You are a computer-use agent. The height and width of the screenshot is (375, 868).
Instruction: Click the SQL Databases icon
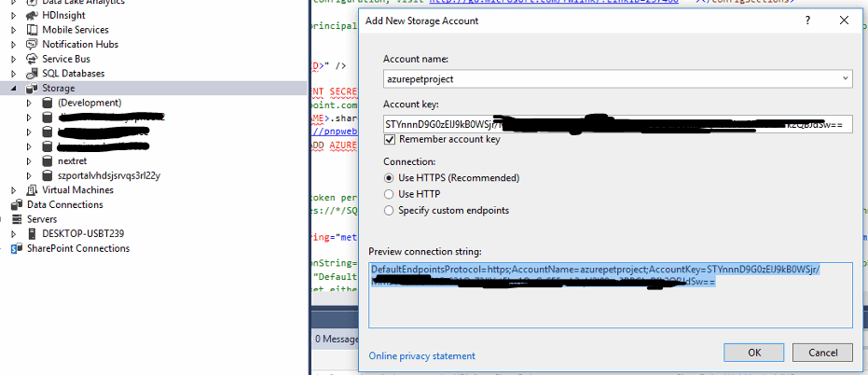(x=32, y=73)
